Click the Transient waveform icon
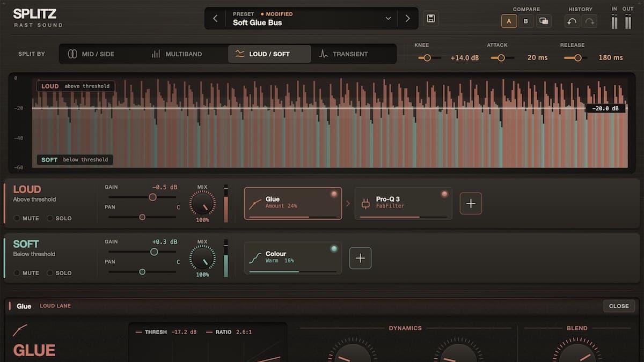The height and width of the screenshot is (362, 644). coord(323,54)
